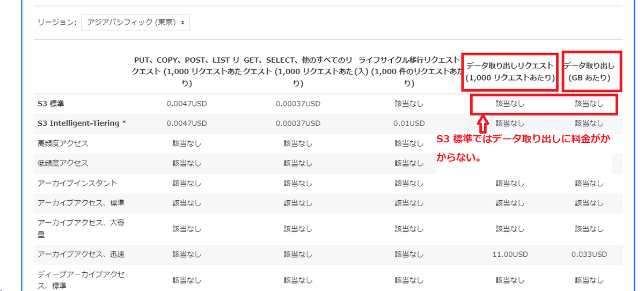Click S3 標準 データ取り出しリクエスト 該当なし cell

(510, 103)
